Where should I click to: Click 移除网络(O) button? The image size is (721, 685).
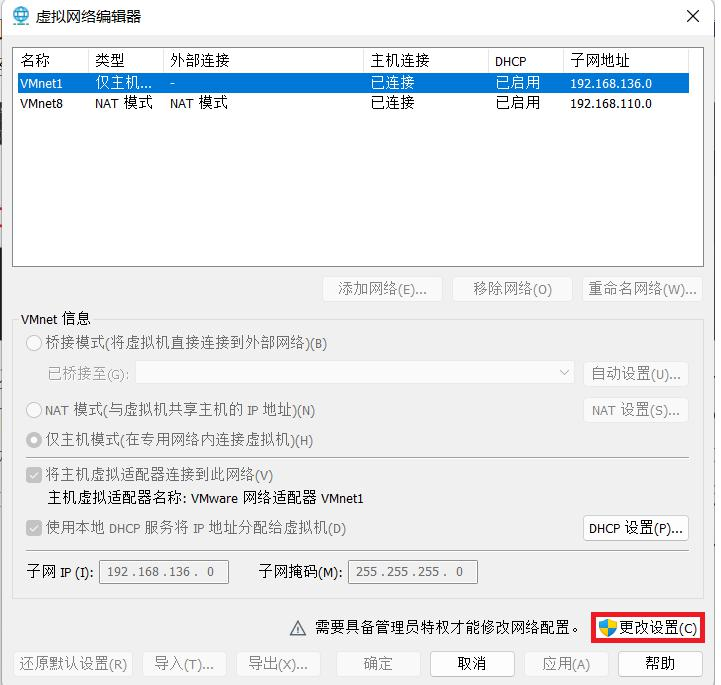tap(512, 289)
